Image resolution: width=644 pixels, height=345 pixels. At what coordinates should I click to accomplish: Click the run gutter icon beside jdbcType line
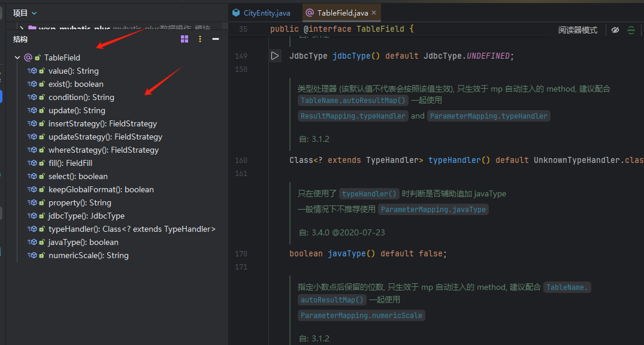(x=275, y=56)
